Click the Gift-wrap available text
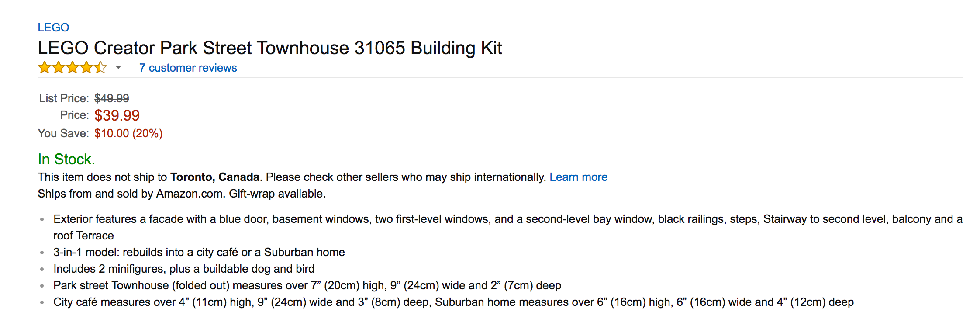980x319 pixels. (277, 194)
